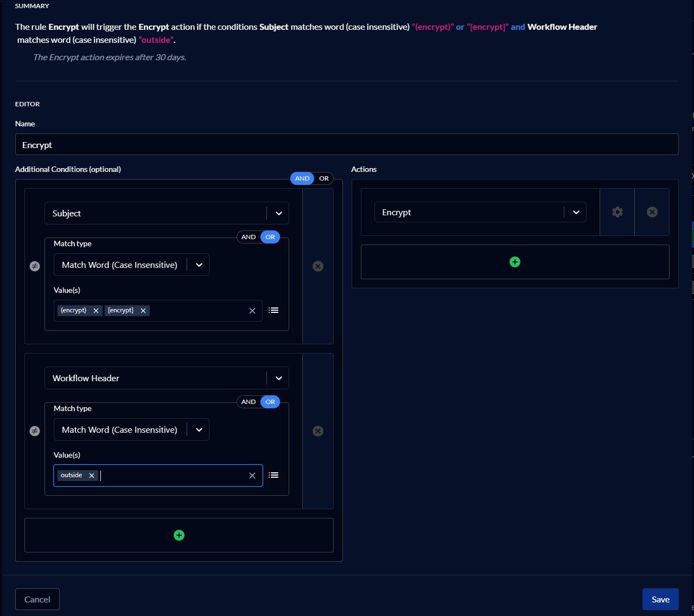Set top-level conditions operator to AND
Screen dimensions: 694x616
click(x=302, y=178)
